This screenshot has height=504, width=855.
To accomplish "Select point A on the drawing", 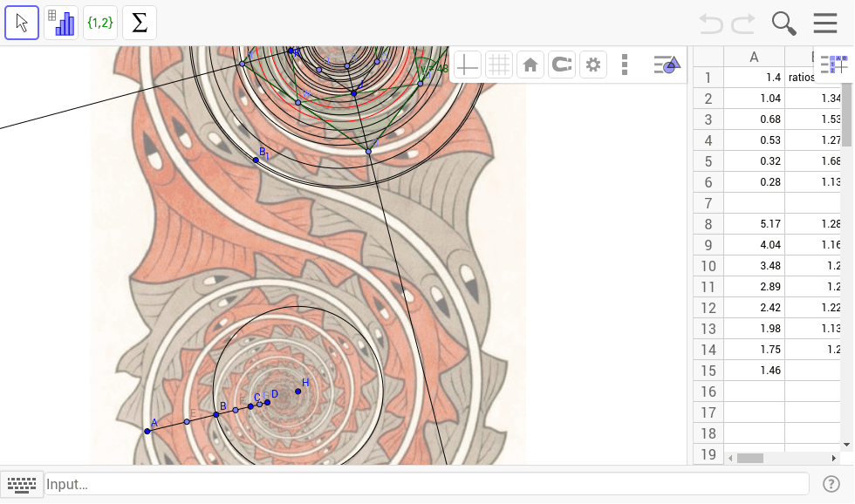I will coord(147,431).
